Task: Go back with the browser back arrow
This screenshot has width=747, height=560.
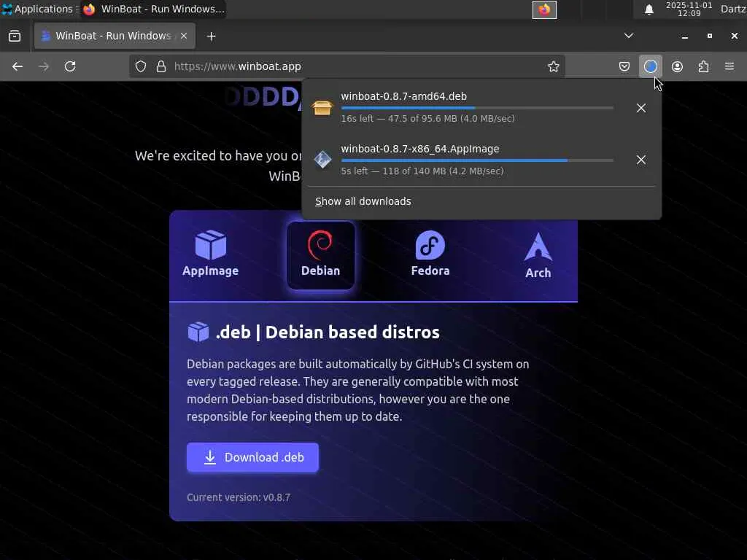Action: coord(18,66)
